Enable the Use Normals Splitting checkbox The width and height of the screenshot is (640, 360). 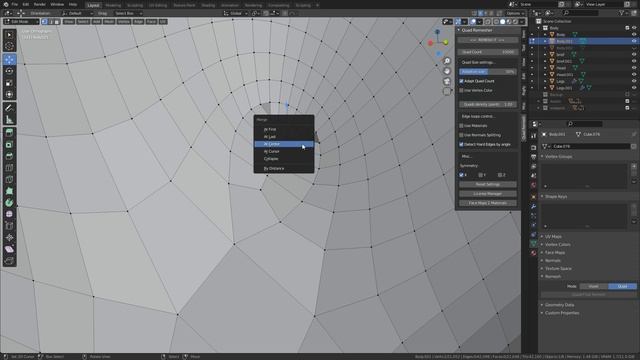coord(462,135)
